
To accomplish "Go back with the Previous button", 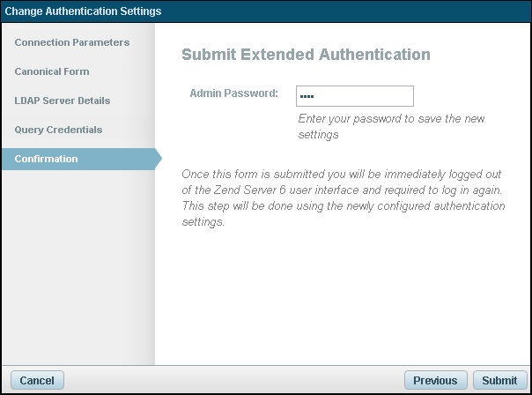I will click(x=435, y=380).
